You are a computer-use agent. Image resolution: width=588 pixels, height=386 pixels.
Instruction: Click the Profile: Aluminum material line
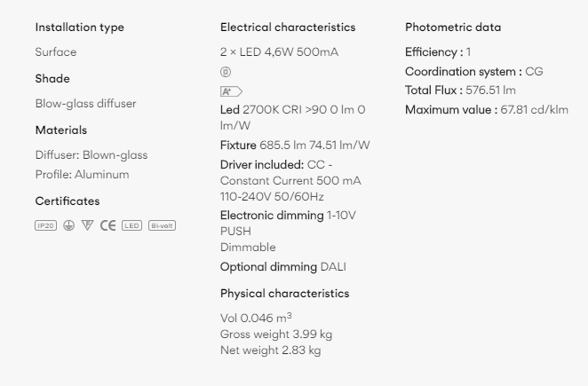[82, 175]
